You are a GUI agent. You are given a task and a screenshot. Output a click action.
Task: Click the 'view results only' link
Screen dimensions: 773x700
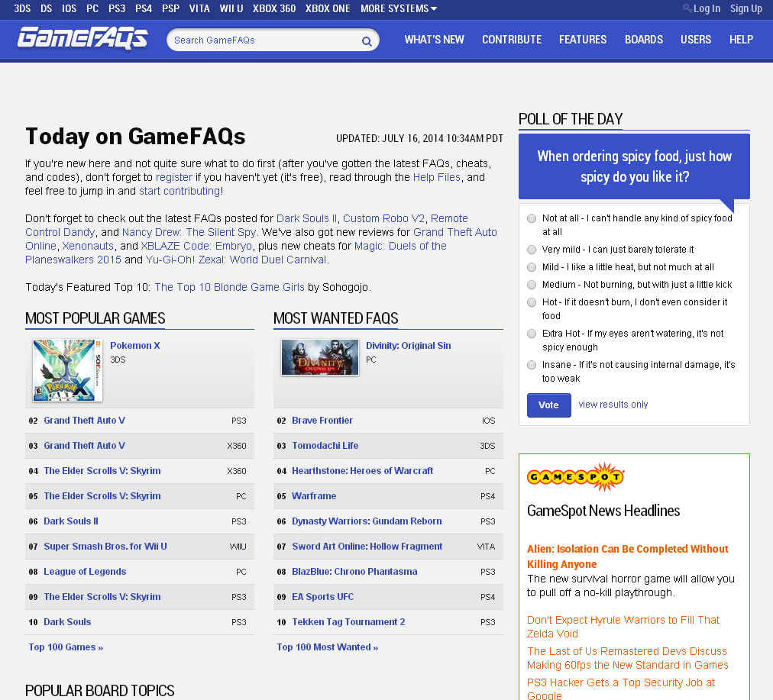pyautogui.click(x=613, y=405)
